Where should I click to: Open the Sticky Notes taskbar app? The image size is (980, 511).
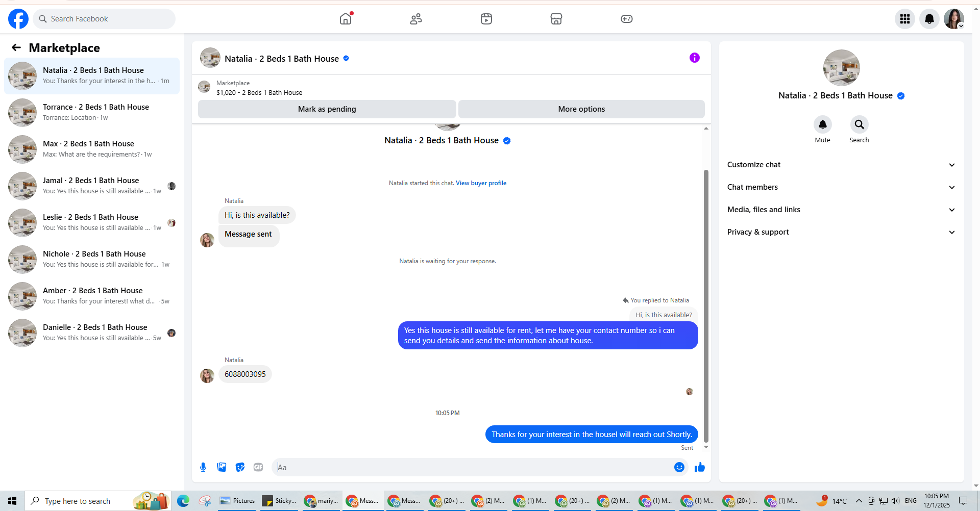tap(279, 501)
